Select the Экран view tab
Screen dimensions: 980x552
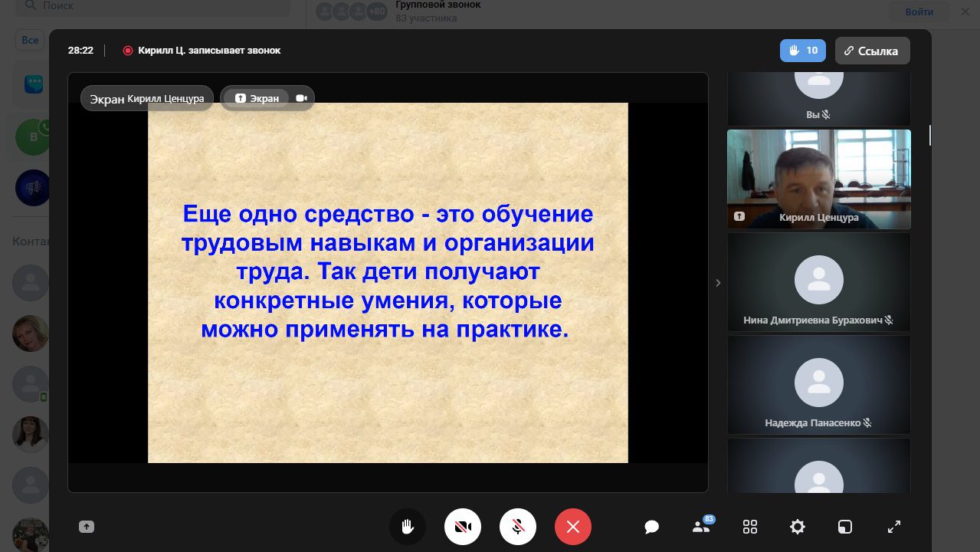pyautogui.click(x=257, y=98)
